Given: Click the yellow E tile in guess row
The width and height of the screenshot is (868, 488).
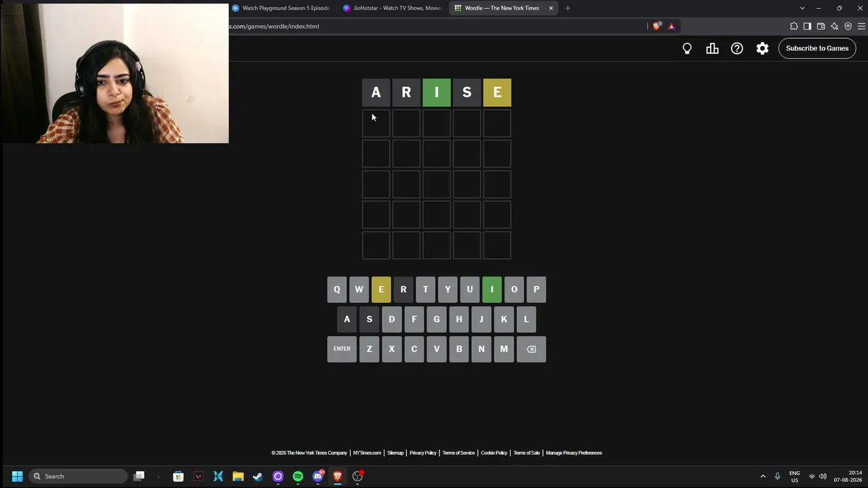Looking at the screenshot, I should click(497, 93).
